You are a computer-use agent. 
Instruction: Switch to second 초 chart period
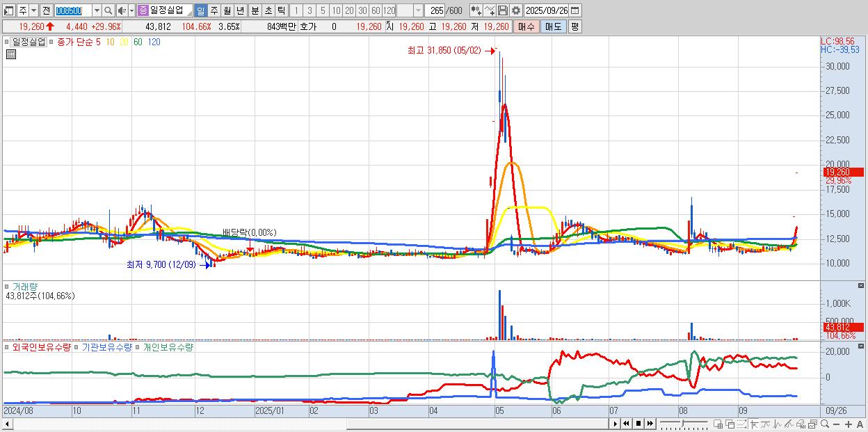[268, 10]
